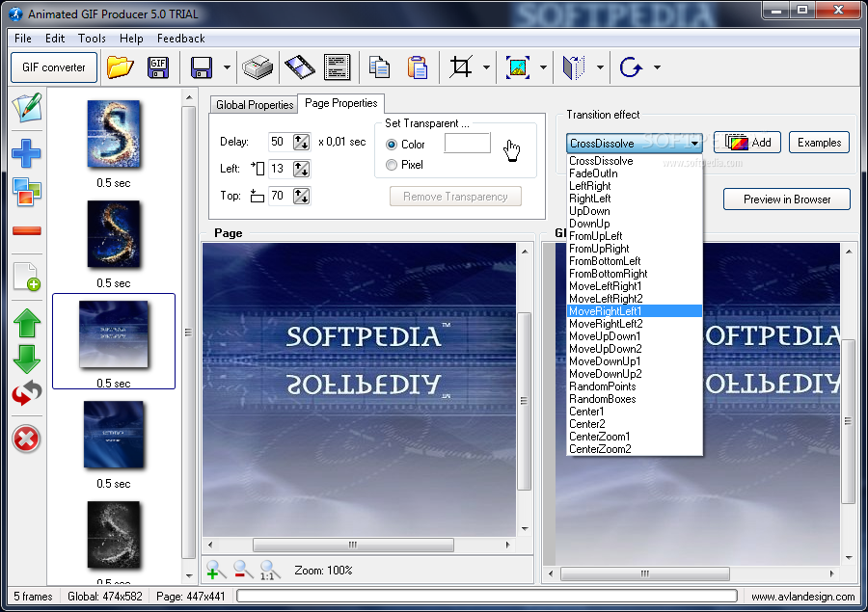Open the File menu
The width and height of the screenshot is (868, 612).
tap(23, 39)
